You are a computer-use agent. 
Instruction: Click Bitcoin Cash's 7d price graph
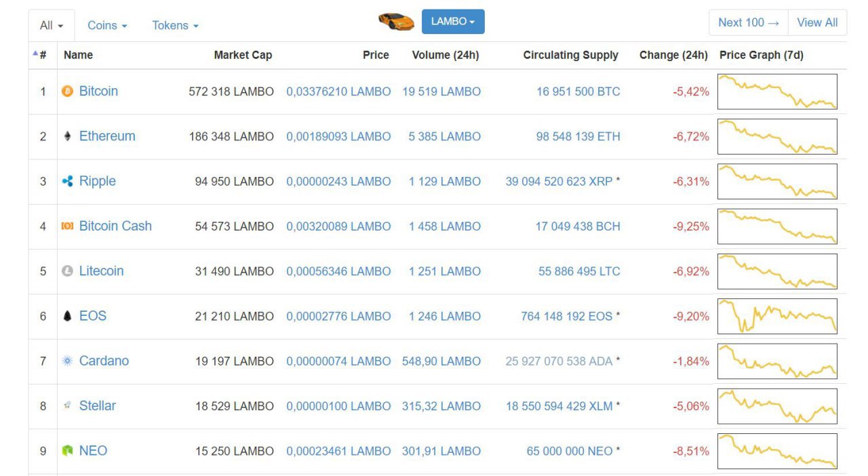[x=777, y=226]
